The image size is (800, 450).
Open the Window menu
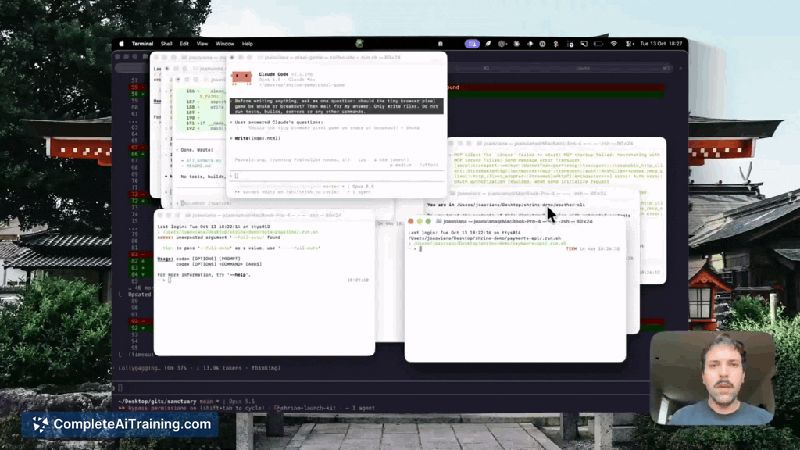[224, 44]
